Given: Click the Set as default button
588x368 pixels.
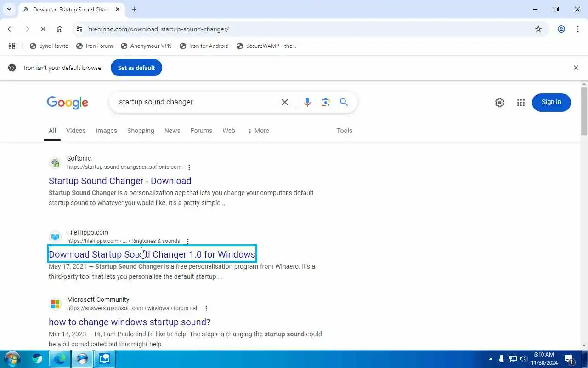Looking at the screenshot, I should click(x=136, y=68).
